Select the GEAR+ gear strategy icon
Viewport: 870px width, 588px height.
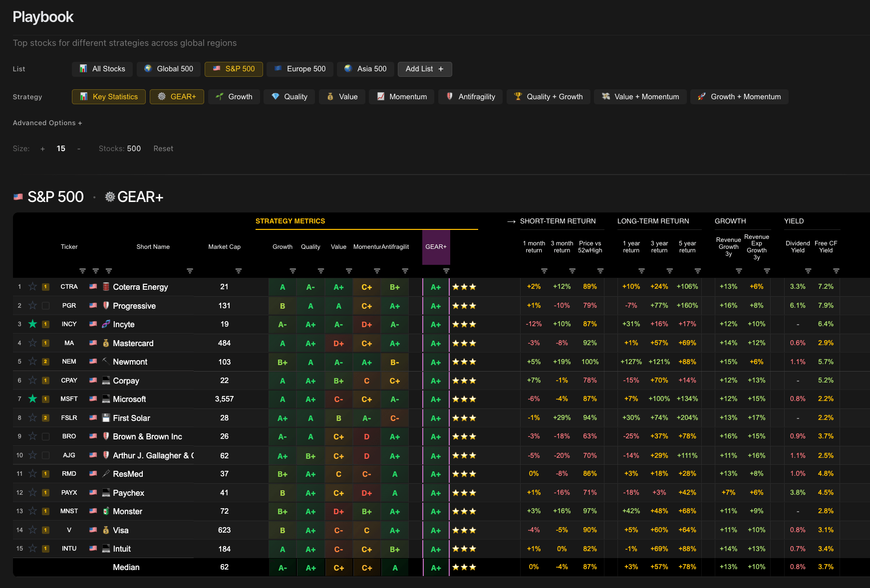click(161, 96)
